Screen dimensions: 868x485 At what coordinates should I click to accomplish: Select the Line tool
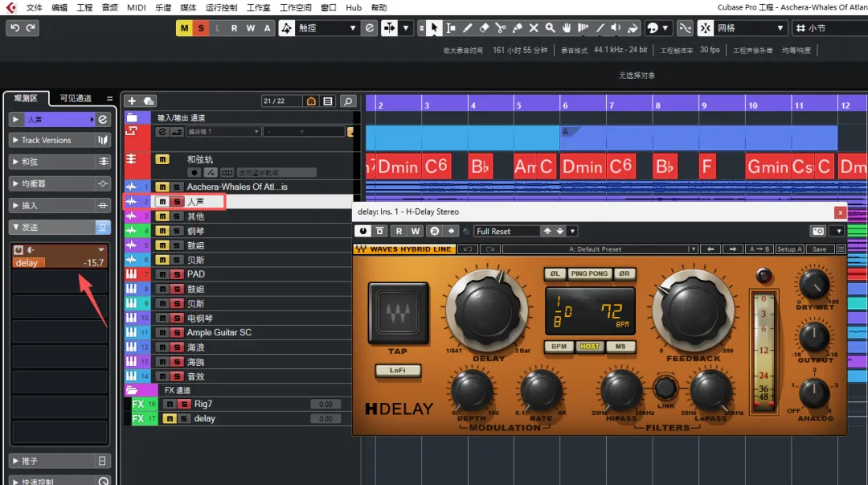600,27
